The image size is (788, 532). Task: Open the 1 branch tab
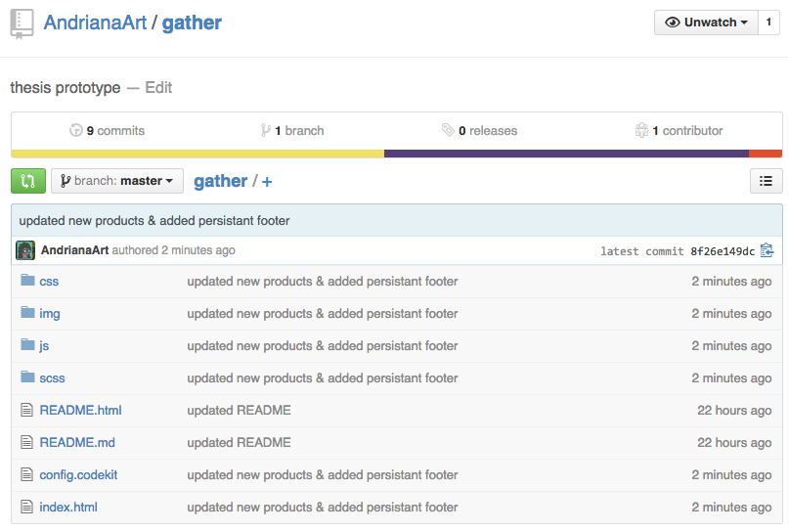tap(292, 131)
